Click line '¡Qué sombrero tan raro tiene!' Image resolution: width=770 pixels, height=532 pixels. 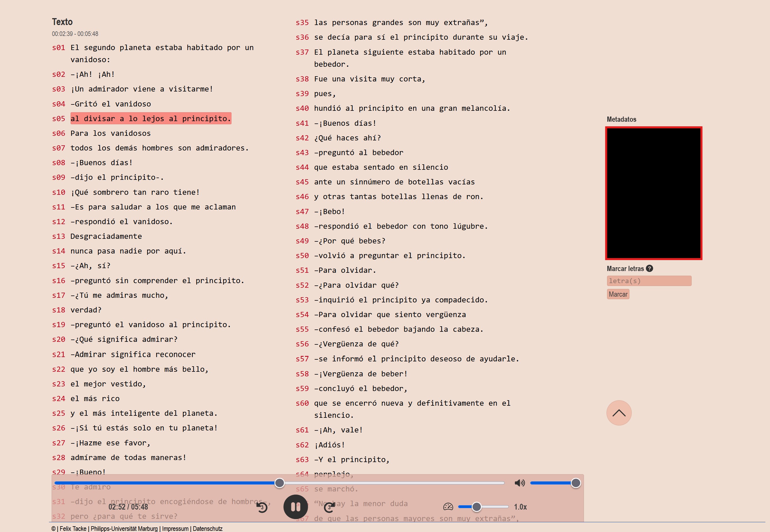[x=135, y=192]
